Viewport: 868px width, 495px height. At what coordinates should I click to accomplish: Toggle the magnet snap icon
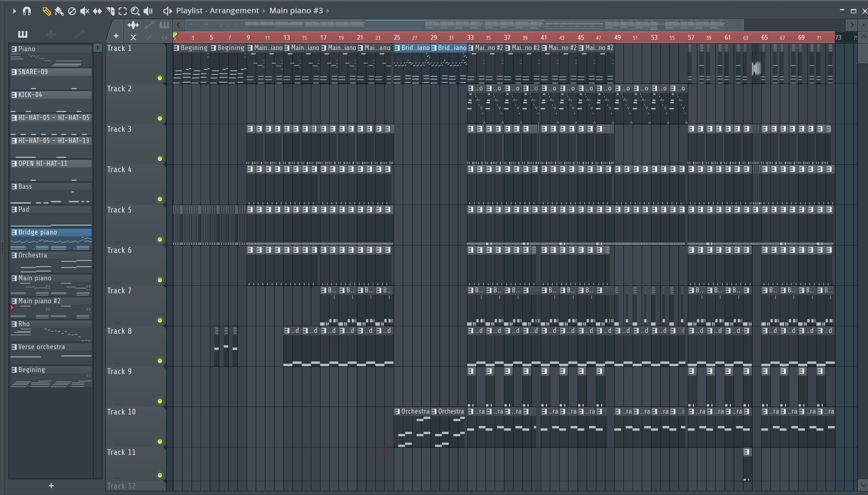(27, 11)
